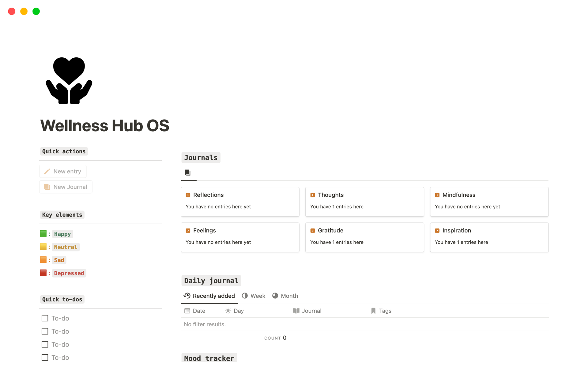Screen dimensions: 588x368
Task: Click the Mindfulness journal chevron icon
Action: (437, 195)
